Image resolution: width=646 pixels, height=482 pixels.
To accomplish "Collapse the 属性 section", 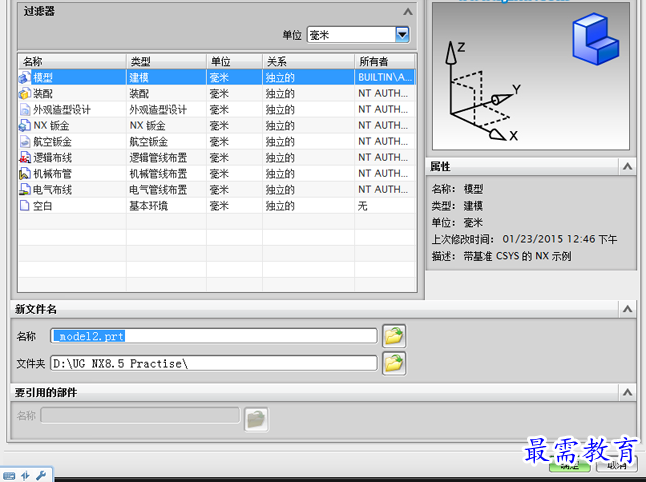I will click(x=627, y=167).
